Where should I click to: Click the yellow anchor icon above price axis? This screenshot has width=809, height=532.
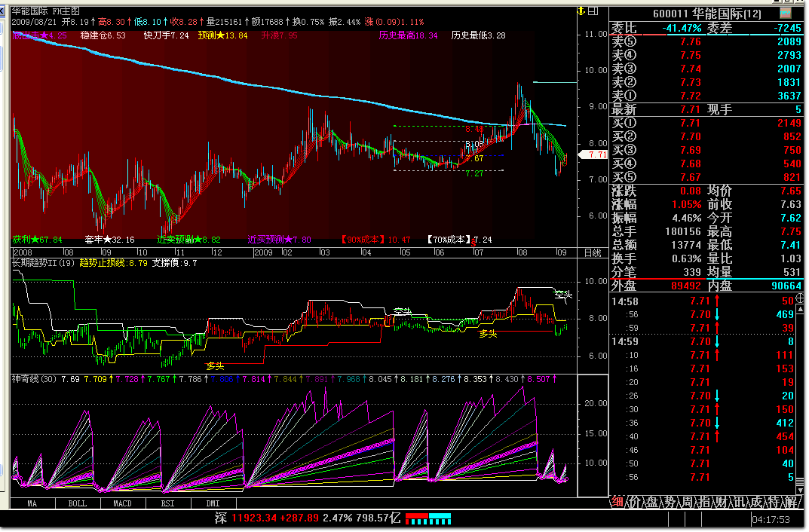[581, 11]
